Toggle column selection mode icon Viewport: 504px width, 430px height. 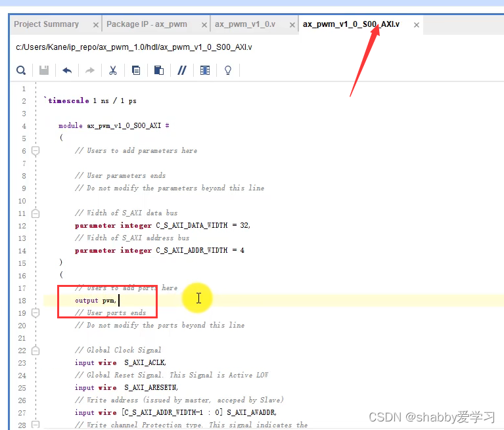[x=205, y=70]
